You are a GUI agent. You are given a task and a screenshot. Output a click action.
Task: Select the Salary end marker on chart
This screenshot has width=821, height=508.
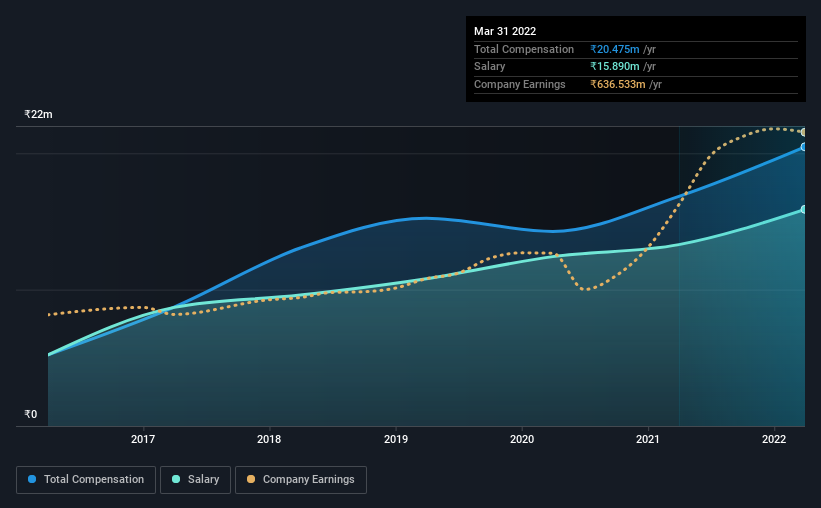tap(803, 209)
